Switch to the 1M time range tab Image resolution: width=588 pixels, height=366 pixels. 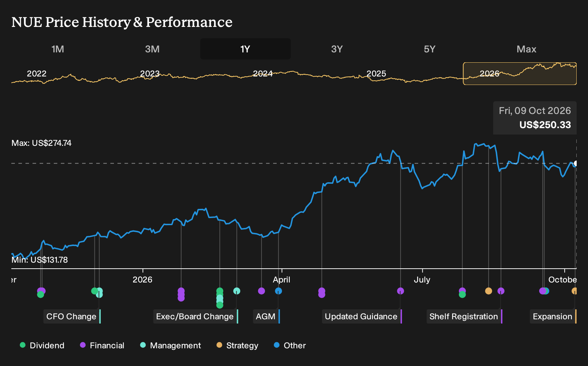tap(58, 49)
